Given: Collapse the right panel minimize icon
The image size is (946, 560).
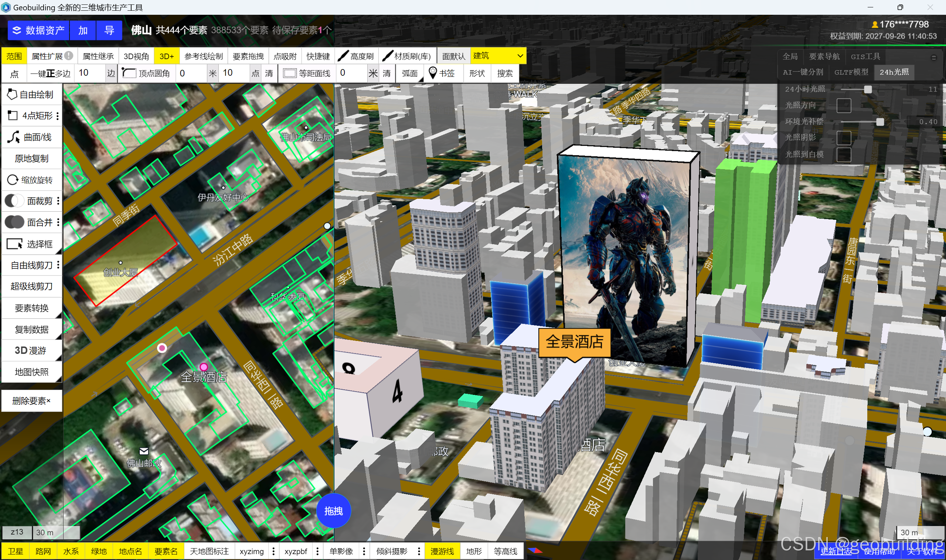Looking at the screenshot, I should pyautogui.click(x=933, y=57).
